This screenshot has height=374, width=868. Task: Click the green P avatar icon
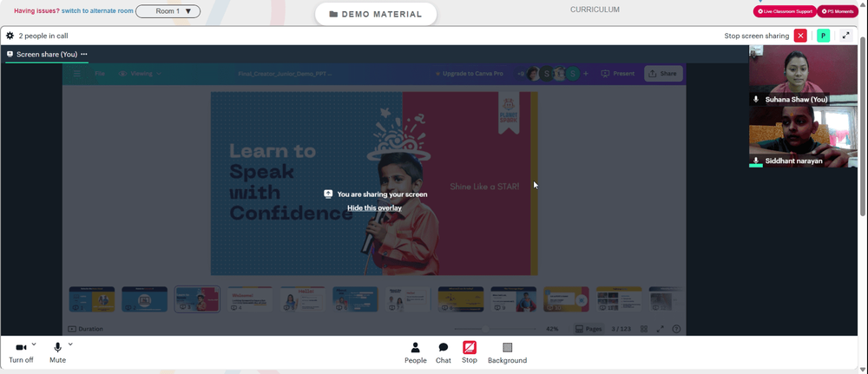(x=823, y=36)
